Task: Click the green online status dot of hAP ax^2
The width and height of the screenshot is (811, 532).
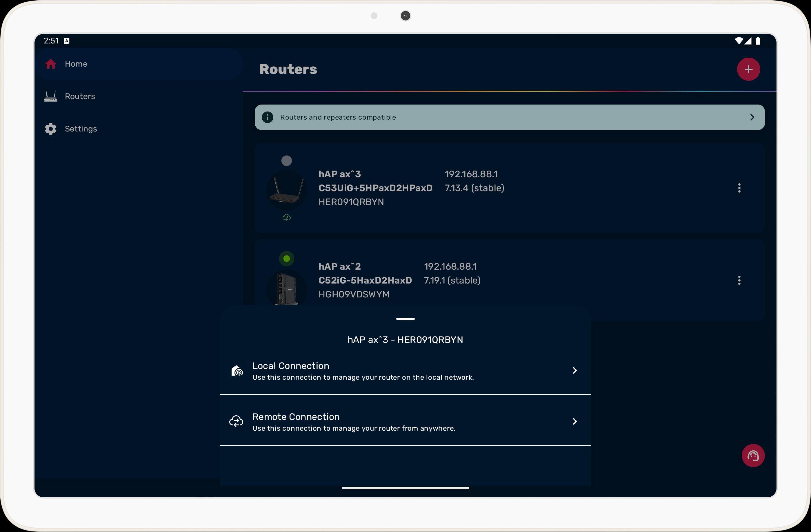Action: point(287,259)
